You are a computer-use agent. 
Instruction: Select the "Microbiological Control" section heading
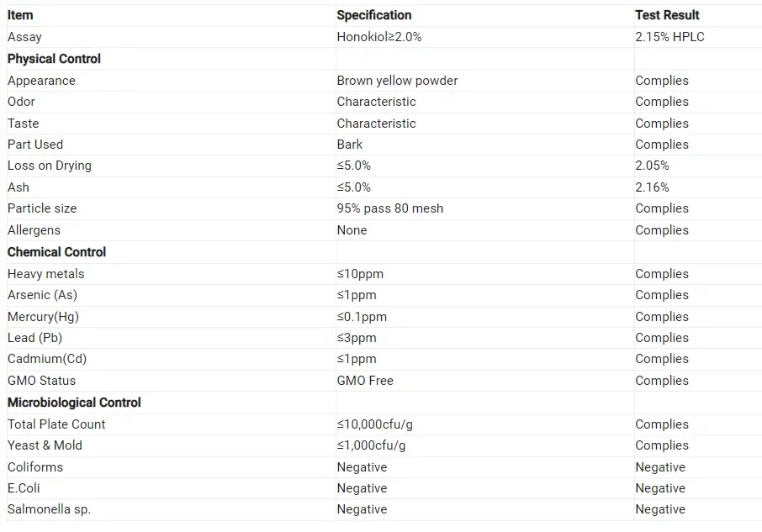point(74,403)
